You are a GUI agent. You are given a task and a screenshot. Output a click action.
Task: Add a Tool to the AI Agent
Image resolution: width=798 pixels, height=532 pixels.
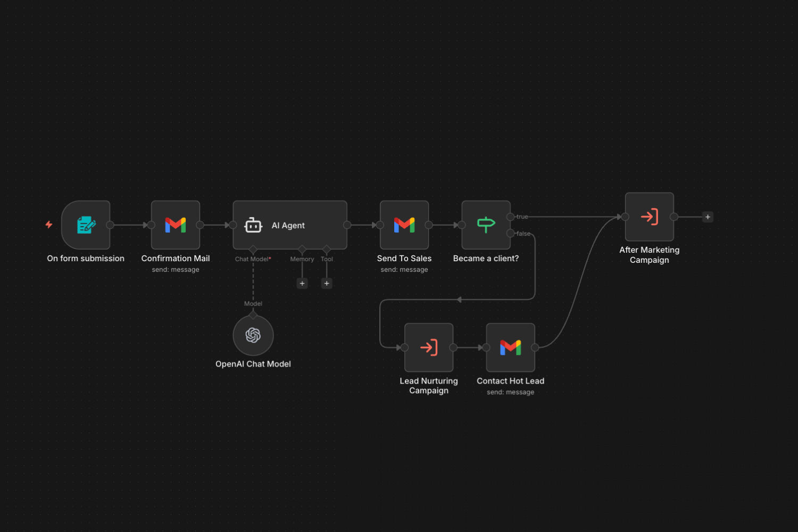click(x=326, y=283)
